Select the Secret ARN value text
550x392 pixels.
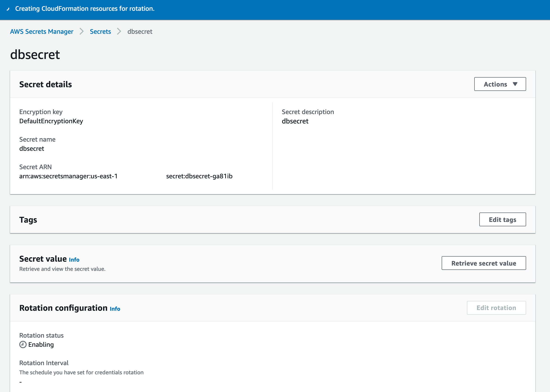126,176
